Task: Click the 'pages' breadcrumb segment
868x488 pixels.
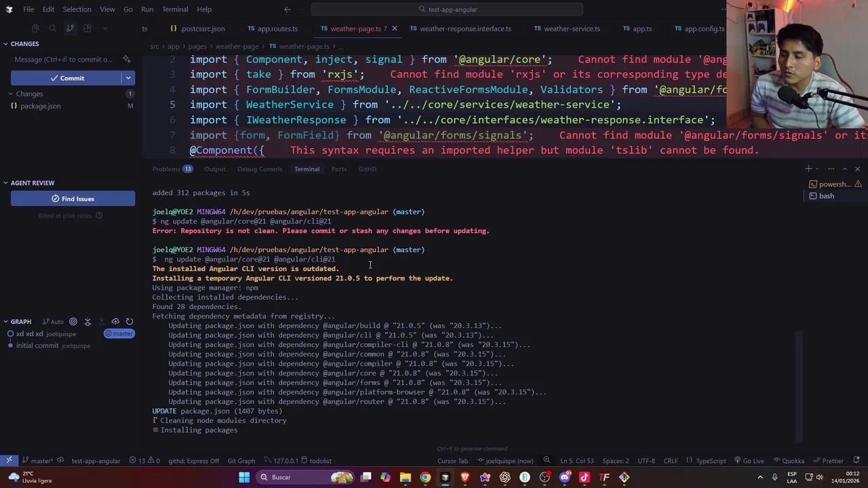Action: point(197,46)
